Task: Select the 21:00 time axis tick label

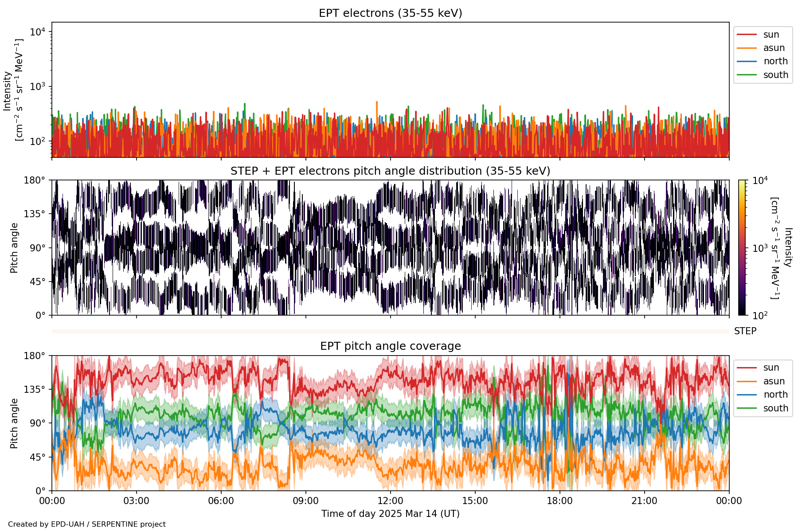Action: pos(644,501)
